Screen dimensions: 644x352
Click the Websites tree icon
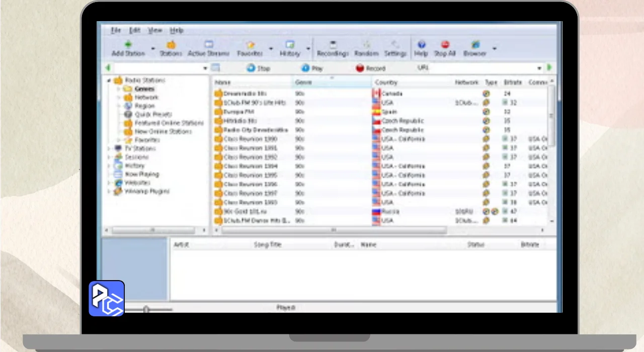coord(118,183)
